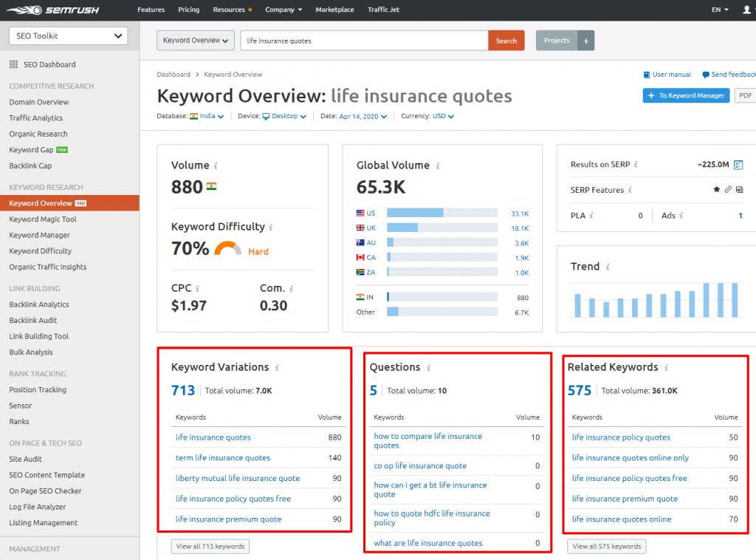Open Traffic Jet

pos(383,10)
